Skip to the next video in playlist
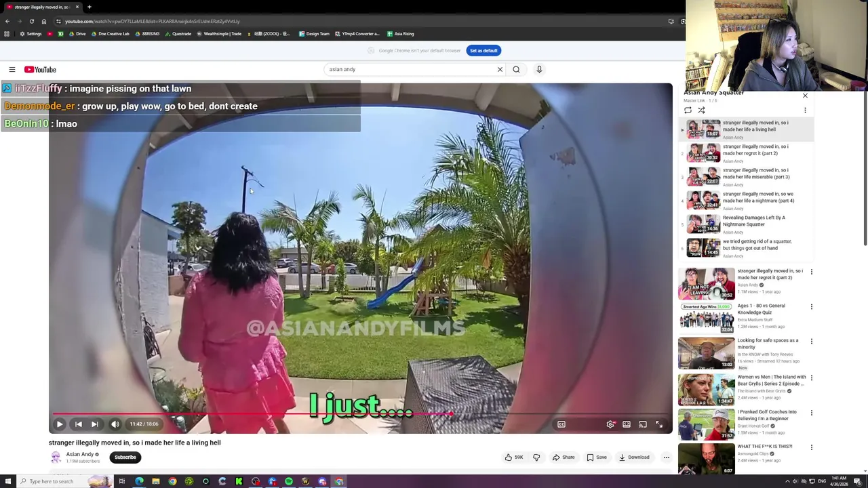The image size is (868, 488). pos(95,424)
